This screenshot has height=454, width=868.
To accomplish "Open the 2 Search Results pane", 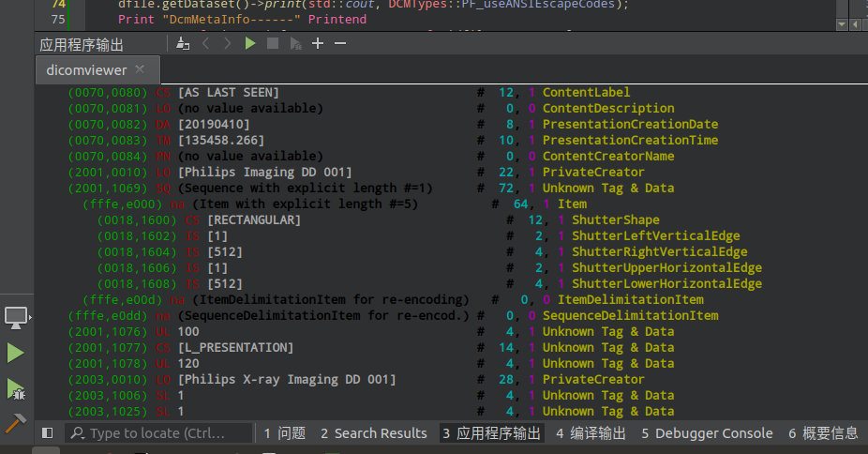I will [x=374, y=433].
